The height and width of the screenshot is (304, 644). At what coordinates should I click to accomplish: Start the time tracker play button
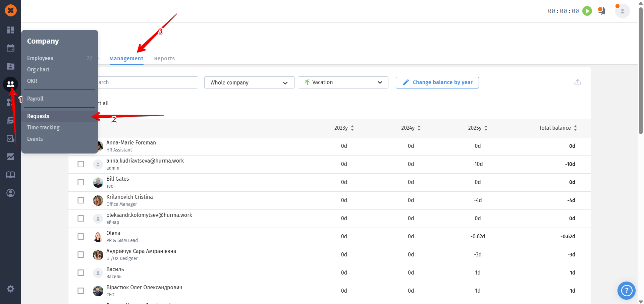(x=587, y=11)
